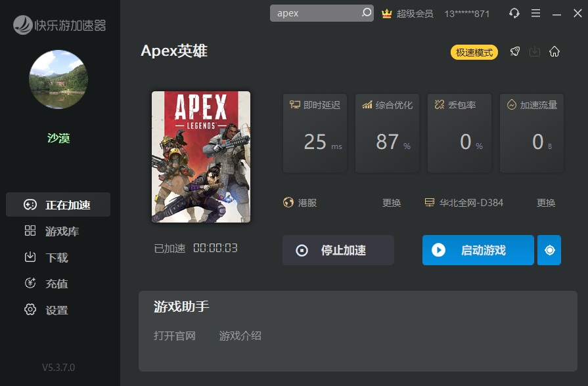Click the target icon beside 启动游戏
This screenshot has height=386, width=588.
pos(549,250)
